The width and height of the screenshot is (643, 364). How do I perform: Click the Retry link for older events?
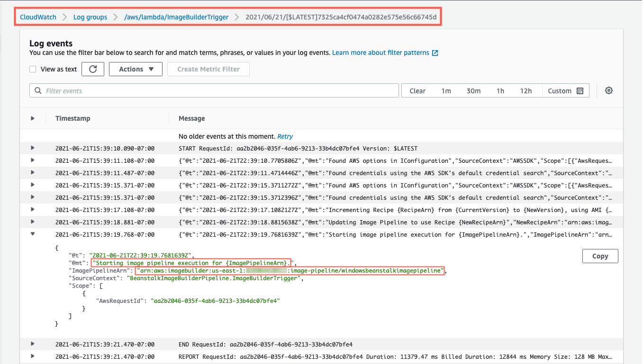coord(285,136)
